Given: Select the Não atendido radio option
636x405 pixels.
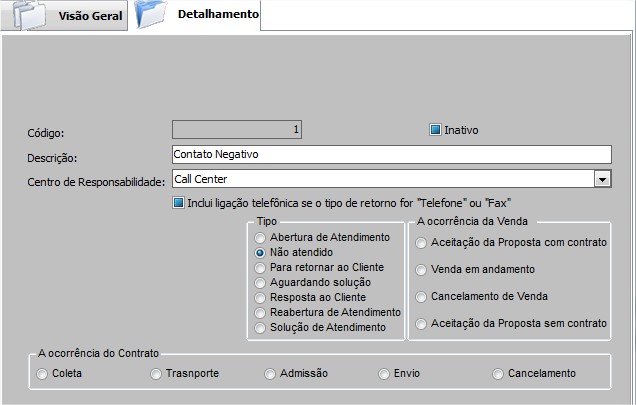Looking at the screenshot, I should (x=261, y=253).
